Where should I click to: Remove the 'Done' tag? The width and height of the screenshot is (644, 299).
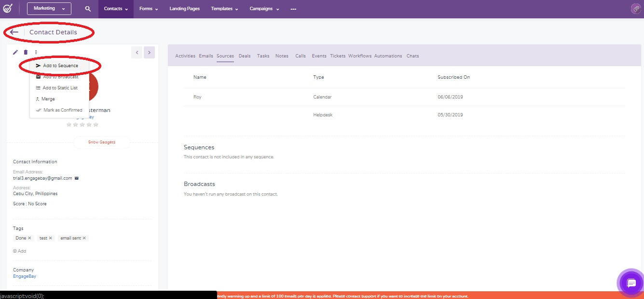(x=30, y=238)
